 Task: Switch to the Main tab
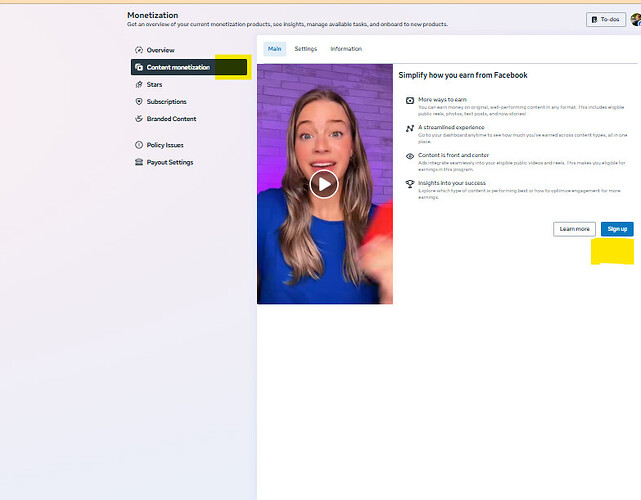pos(275,49)
